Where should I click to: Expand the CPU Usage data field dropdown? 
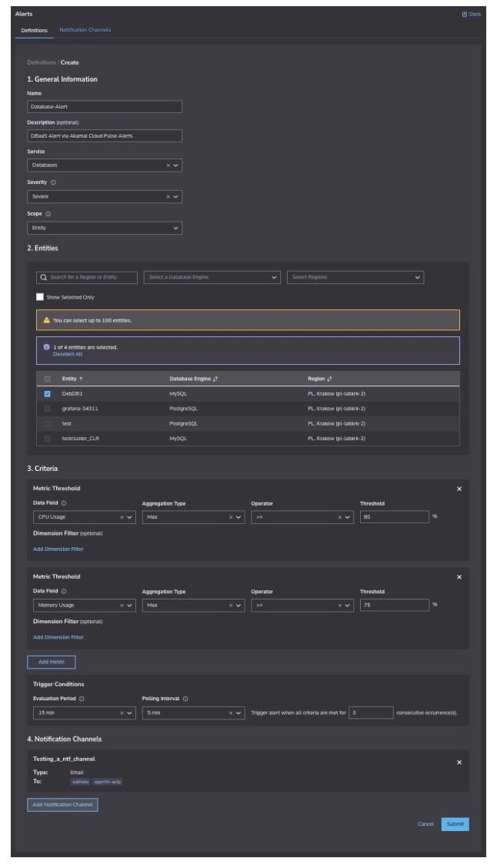tap(129, 517)
